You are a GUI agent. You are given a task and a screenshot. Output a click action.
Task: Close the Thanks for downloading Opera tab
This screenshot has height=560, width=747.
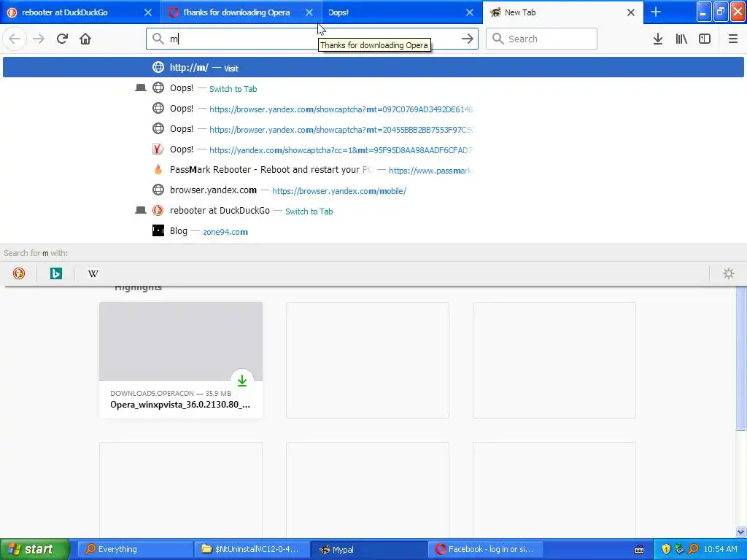(309, 12)
